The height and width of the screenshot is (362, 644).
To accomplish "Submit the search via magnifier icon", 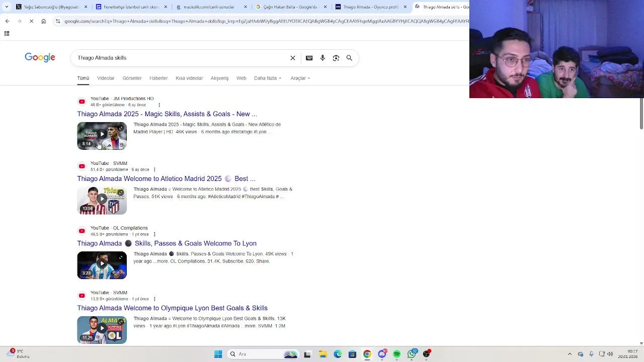I will tap(349, 58).
